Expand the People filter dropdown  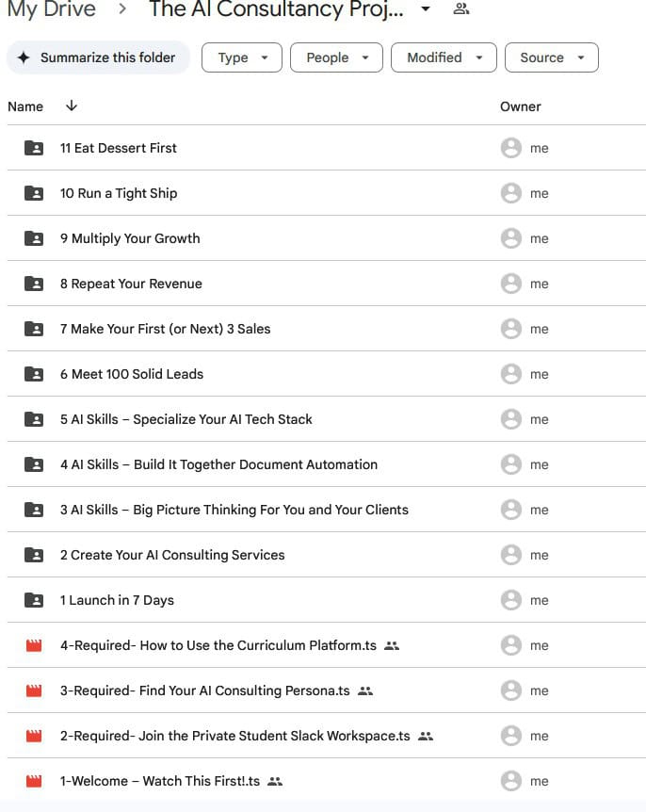pyautogui.click(x=336, y=57)
